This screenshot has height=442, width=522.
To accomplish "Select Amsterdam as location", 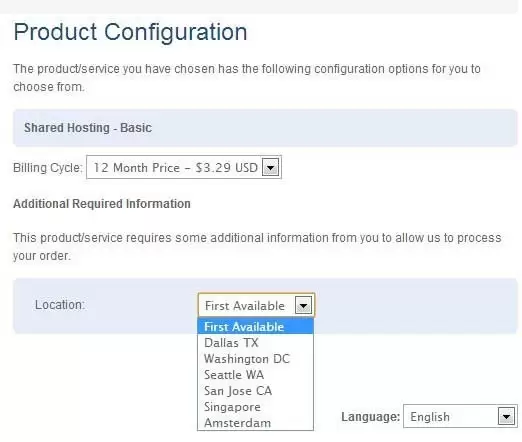I will [x=255, y=423].
